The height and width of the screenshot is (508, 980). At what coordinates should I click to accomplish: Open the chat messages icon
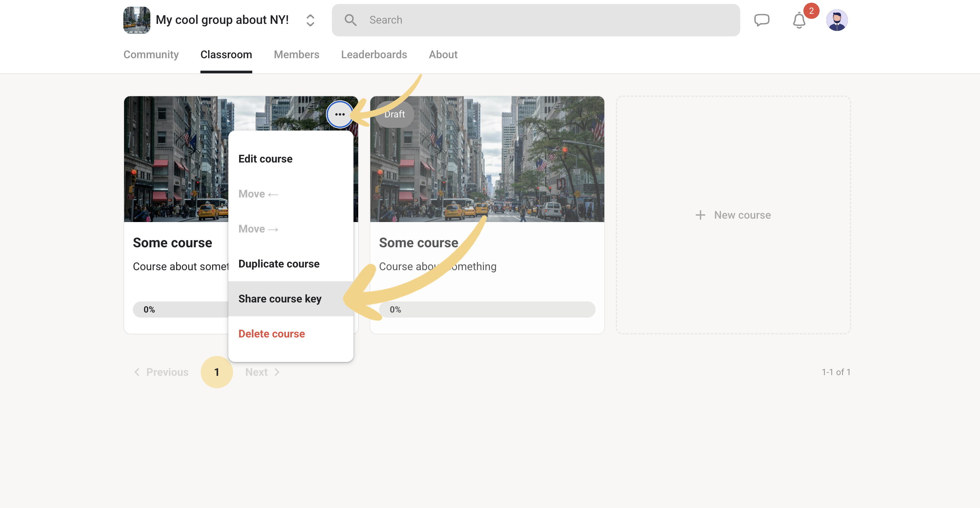(762, 20)
